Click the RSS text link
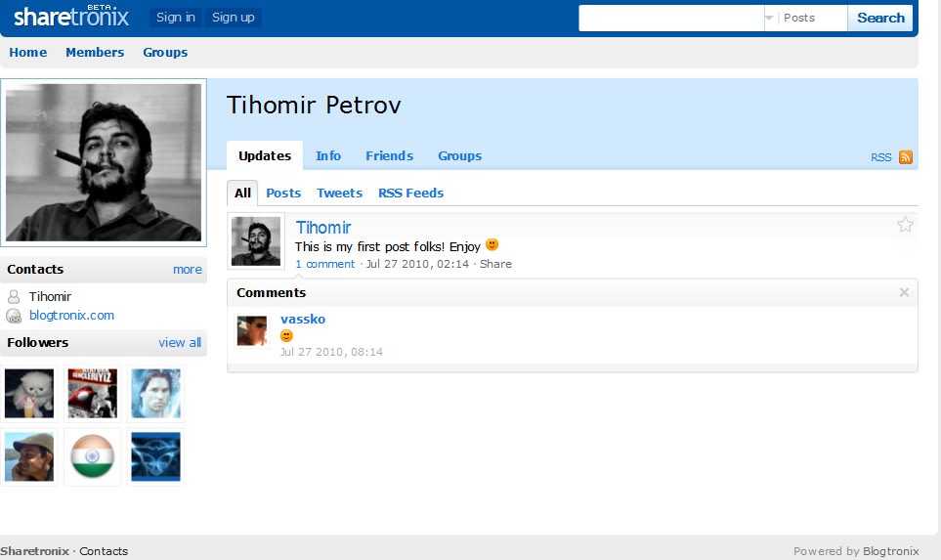This screenshot has height=560, width=941. pos(881,157)
